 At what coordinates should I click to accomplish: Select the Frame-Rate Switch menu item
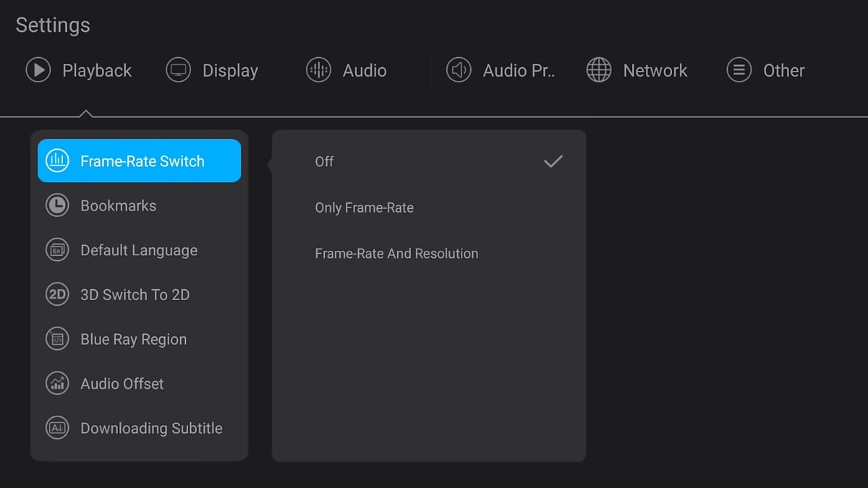click(x=142, y=160)
